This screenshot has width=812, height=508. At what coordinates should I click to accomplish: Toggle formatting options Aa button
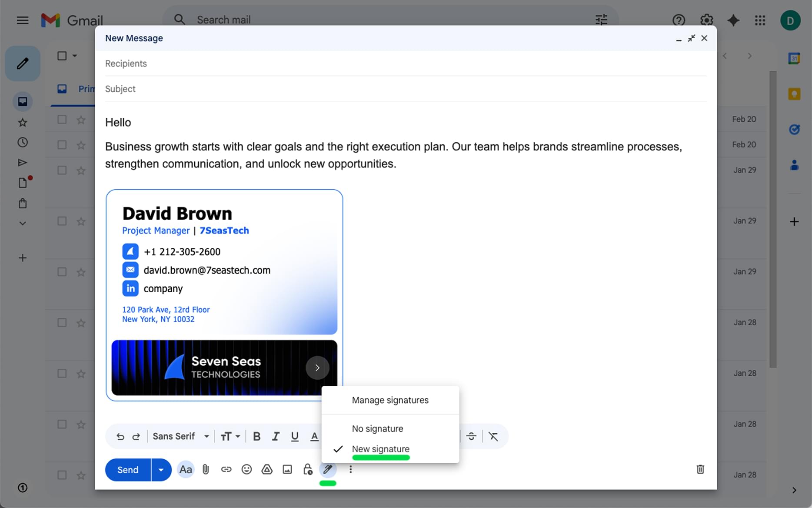pos(186,469)
